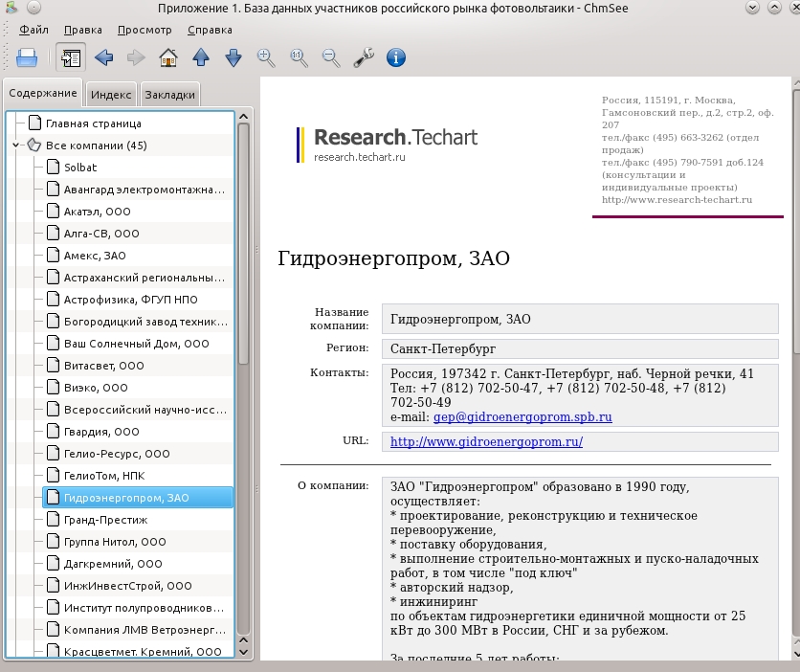
Task: Select Витасвет, ООО entry
Action: (103, 365)
